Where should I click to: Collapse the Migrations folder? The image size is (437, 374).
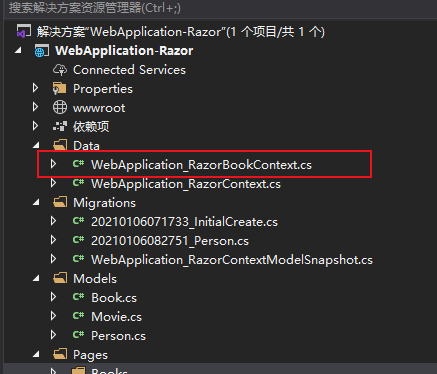(36, 202)
